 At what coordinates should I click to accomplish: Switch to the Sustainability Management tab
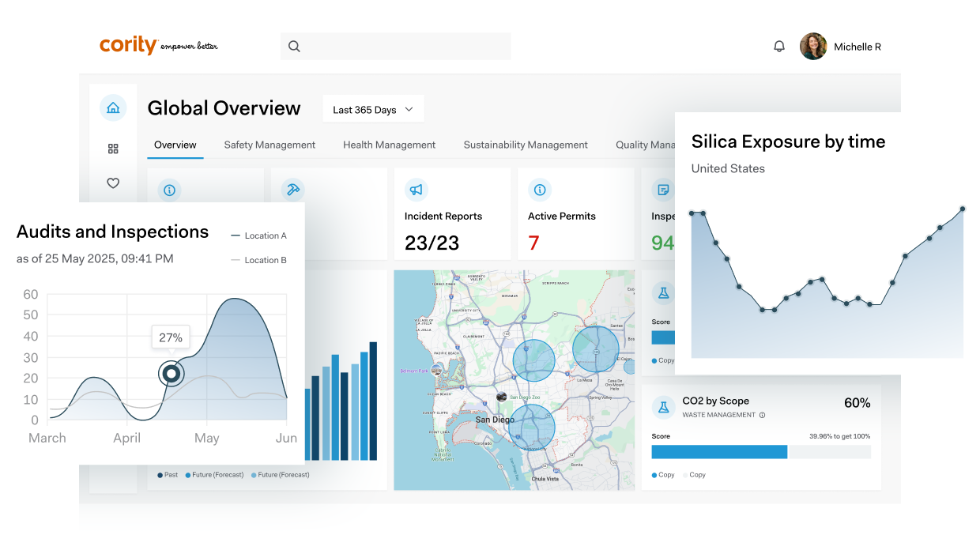[526, 145]
